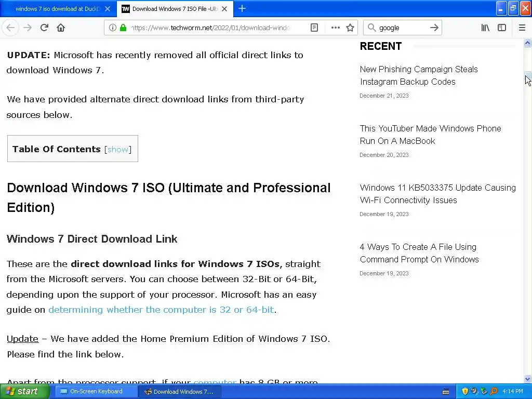Screen dimensions: 532x399
Task: Click the 4:14 PM system clock
Action: (x=513, y=391)
